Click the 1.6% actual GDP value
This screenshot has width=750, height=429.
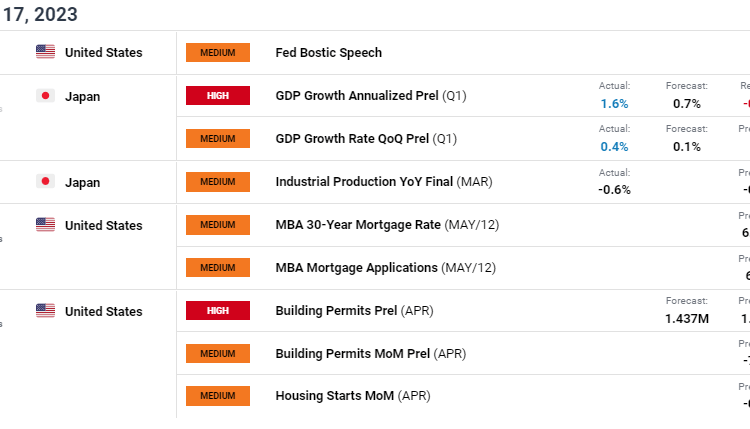614,103
